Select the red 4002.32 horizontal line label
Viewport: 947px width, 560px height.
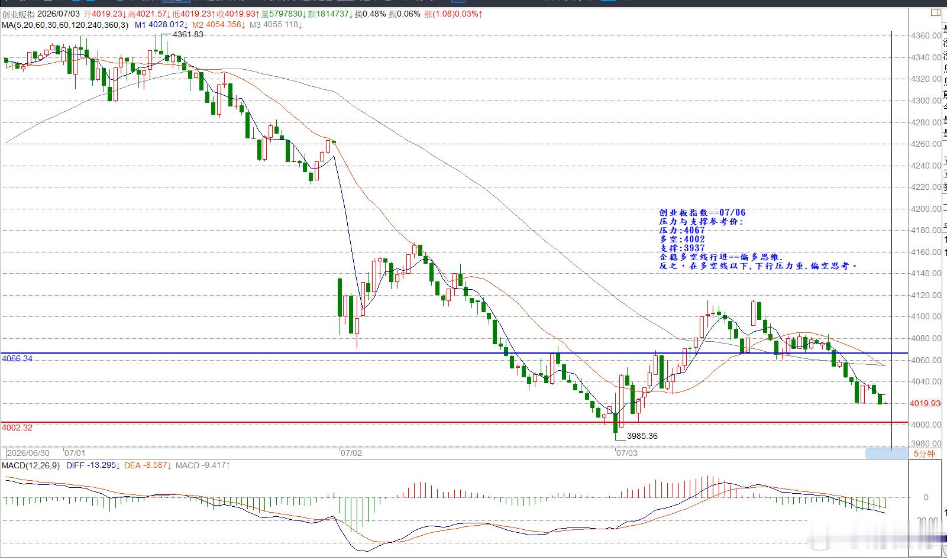point(17,428)
